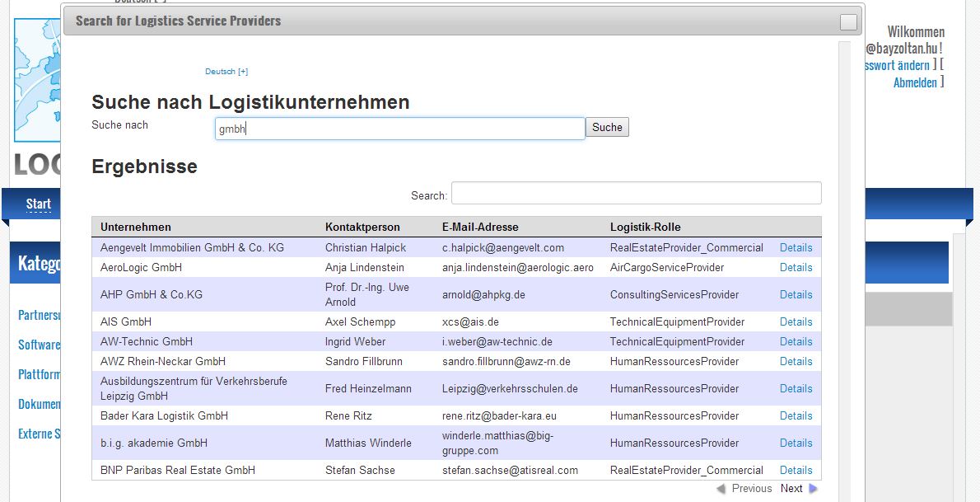Open Details for AeroLogic GmbH
980x502 pixels.
point(796,267)
